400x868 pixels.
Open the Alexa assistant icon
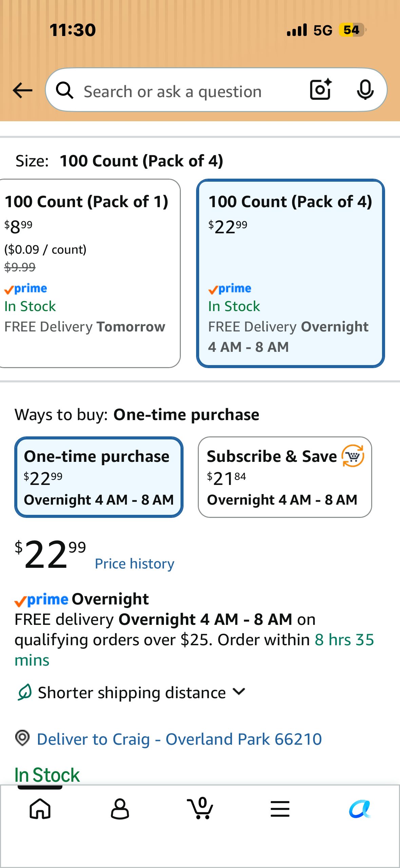coord(360,809)
